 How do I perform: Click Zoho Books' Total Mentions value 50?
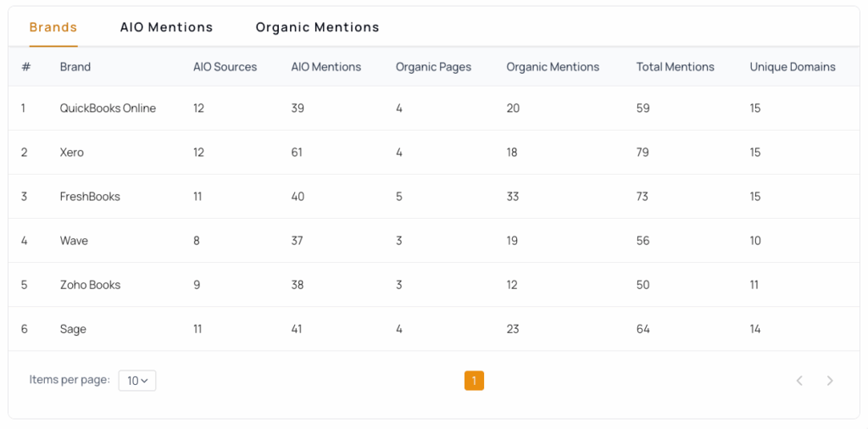(643, 285)
